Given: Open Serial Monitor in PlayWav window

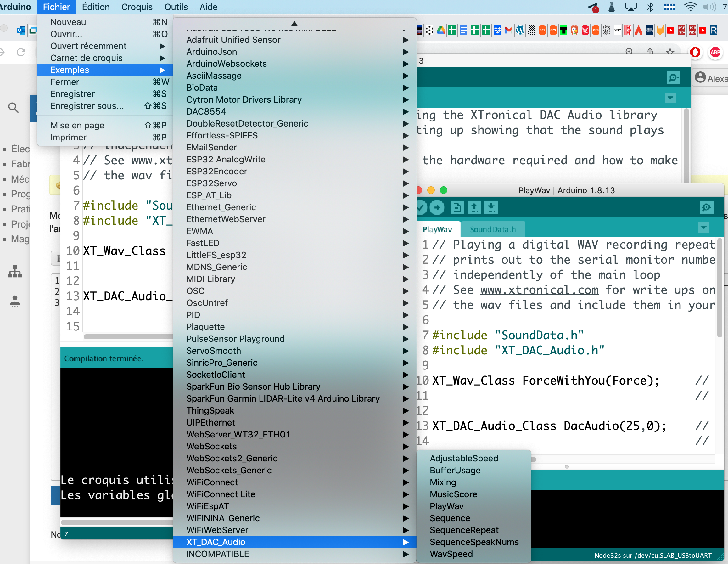Looking at the screenshot, I should (x=706, y=207).
